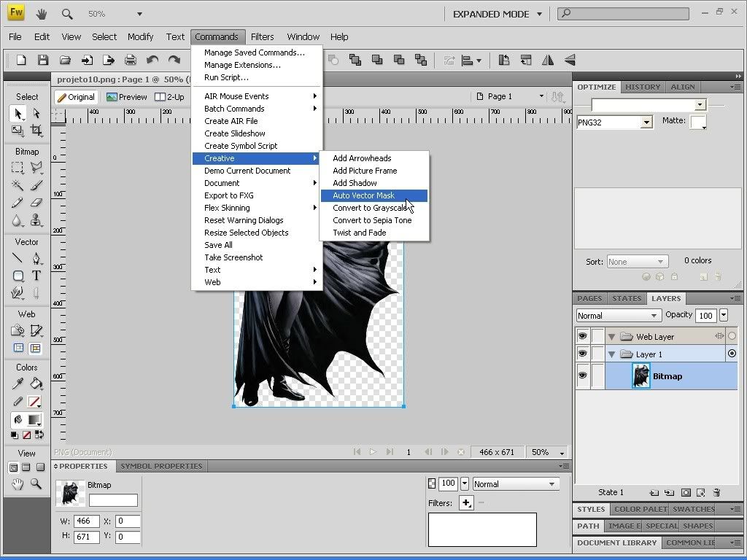This screenshot has width=747, height=560.
Task: Hide the Bitmap object eye icon
Action: (x=582, y=376)
